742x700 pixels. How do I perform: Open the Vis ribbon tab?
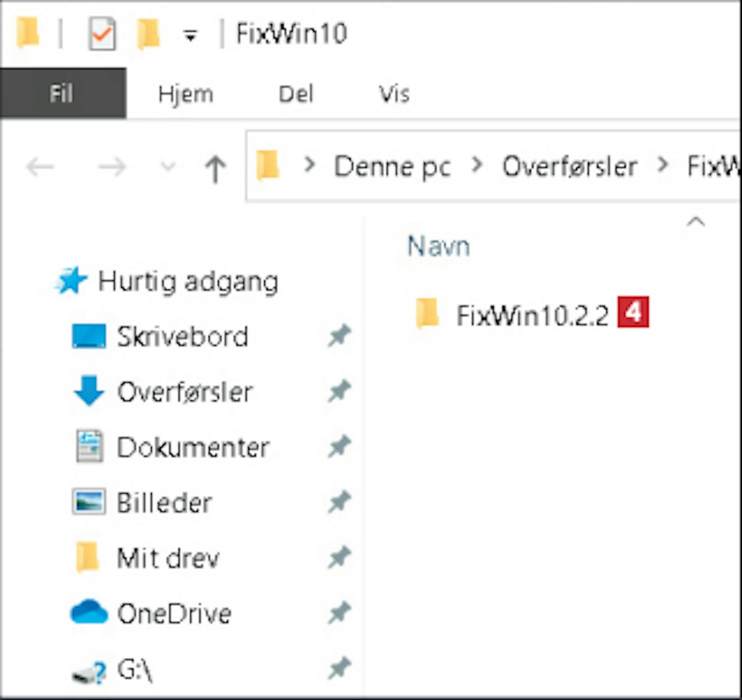[394, 94]
